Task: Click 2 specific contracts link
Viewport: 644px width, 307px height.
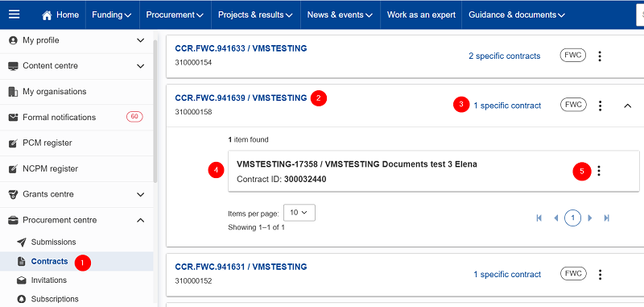Action: click(505, 56)
